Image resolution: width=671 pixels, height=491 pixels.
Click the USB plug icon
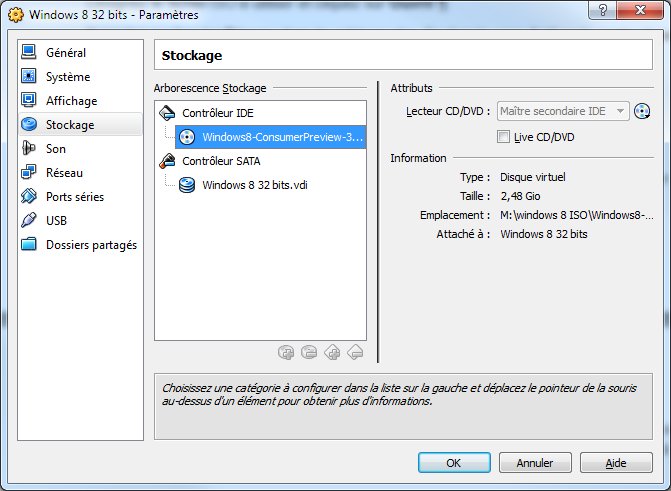(29, 220)
